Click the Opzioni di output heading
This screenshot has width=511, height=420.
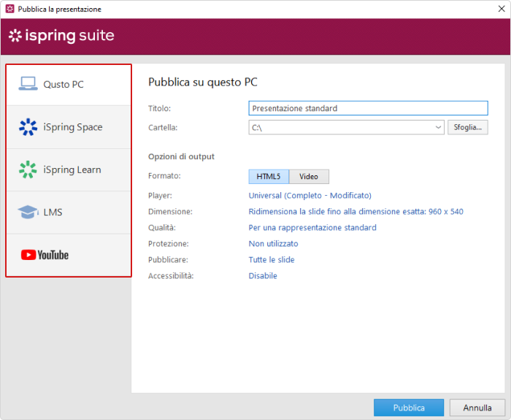tap(181, 156)
